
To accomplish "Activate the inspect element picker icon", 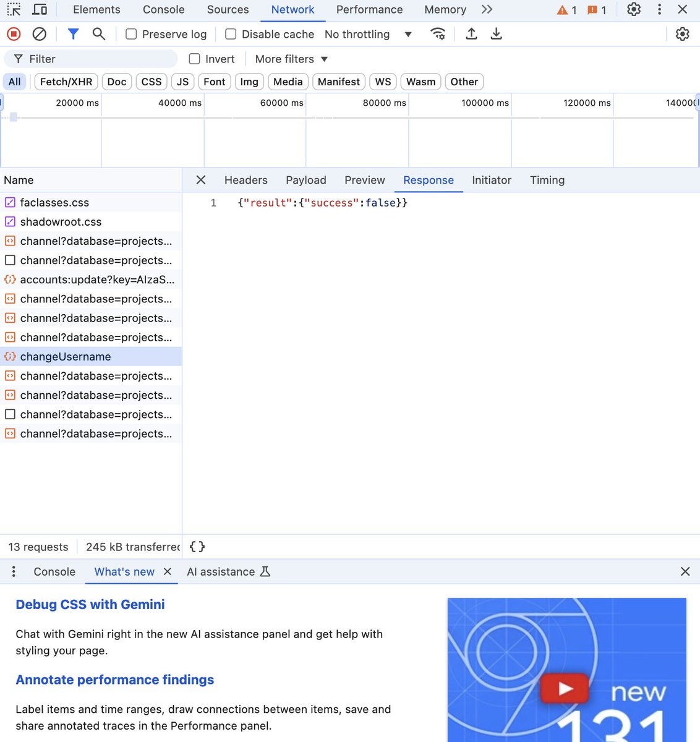I will (x=14, y=9).
